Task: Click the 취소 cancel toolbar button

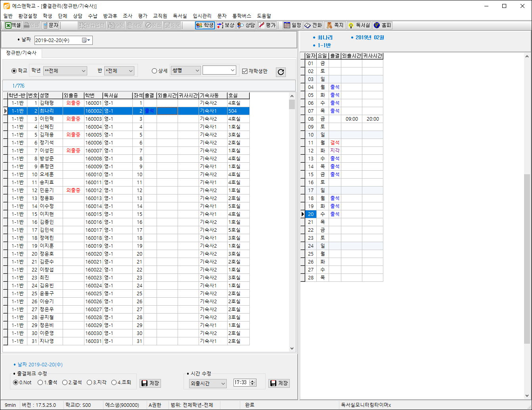Action: point(153,25)
